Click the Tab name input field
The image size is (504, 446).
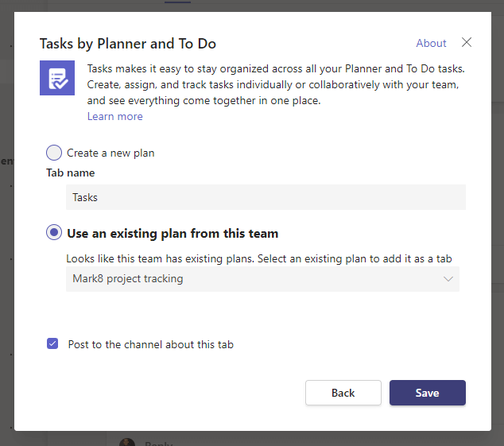(x=266, y=197)
